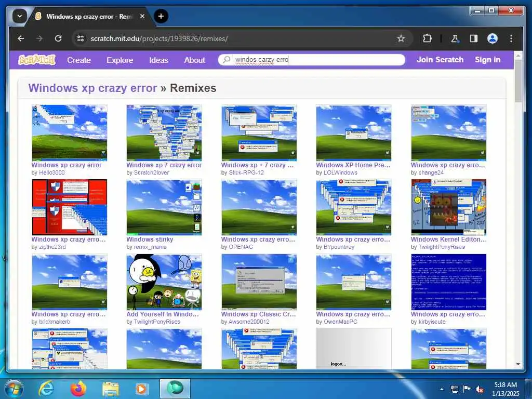Open thumbnail of project by Stick-RPG-12
532x399 pixels.
click(259, 132)
